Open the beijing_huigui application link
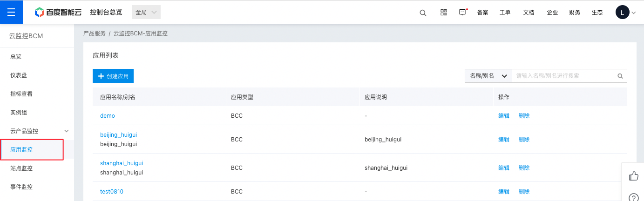Image resolution: width=644 pixels, height=201 pixels. click(x=118, y=135)
